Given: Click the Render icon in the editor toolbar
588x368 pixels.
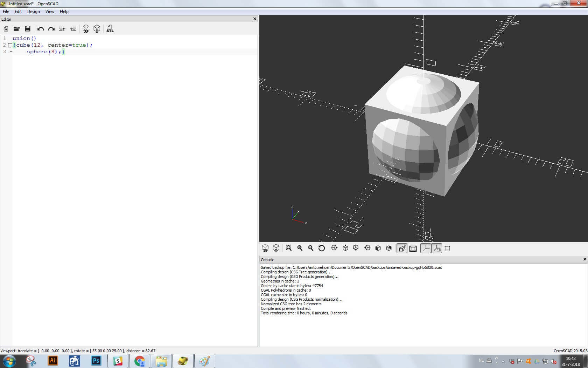Looking at the screenshot, I should coord(97,29).
